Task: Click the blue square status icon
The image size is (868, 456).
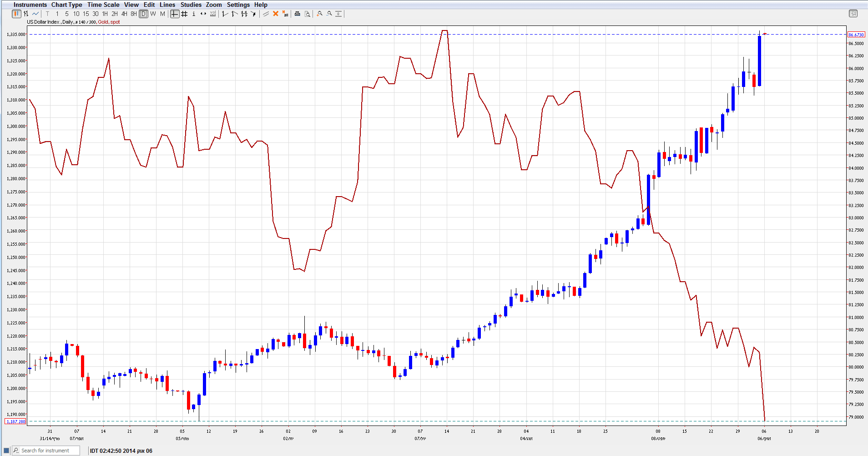Action: [x=6, y=451]
